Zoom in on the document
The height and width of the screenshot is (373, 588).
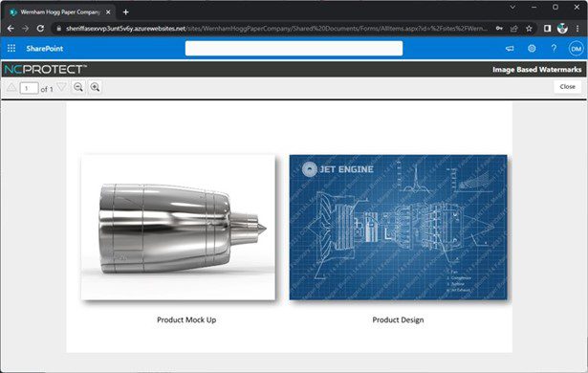(96, 87)
